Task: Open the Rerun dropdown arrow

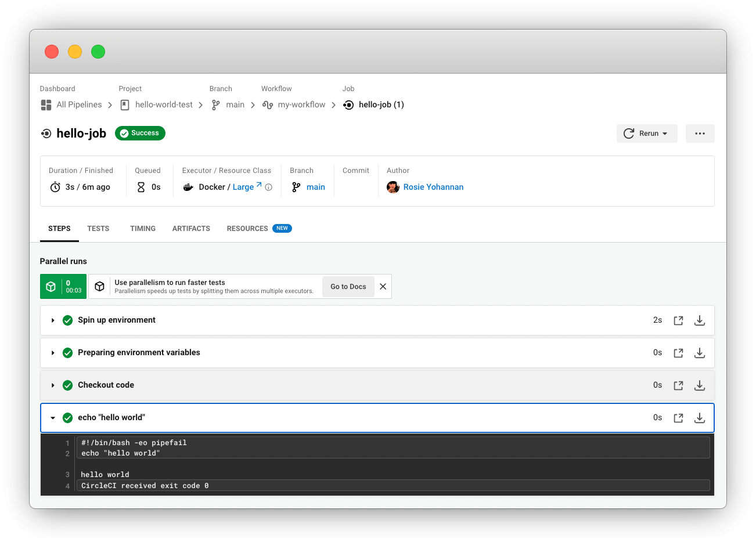Action: tap(664, 133)
